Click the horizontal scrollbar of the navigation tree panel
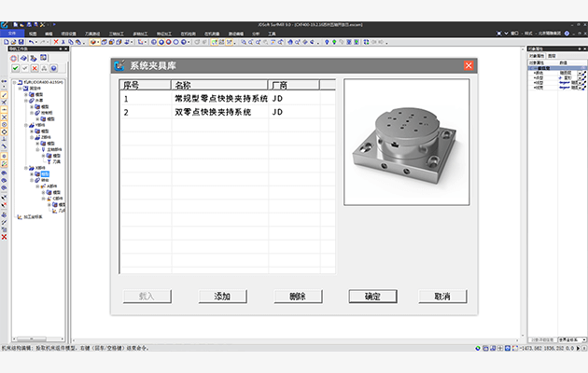588x373 pixels. pos(38,338)
